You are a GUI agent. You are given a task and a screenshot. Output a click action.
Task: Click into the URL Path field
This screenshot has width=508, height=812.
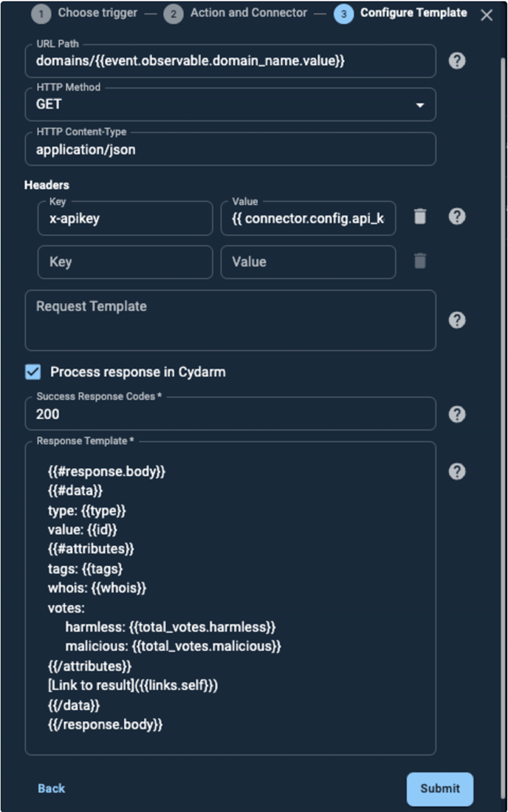tap(230, 61)
